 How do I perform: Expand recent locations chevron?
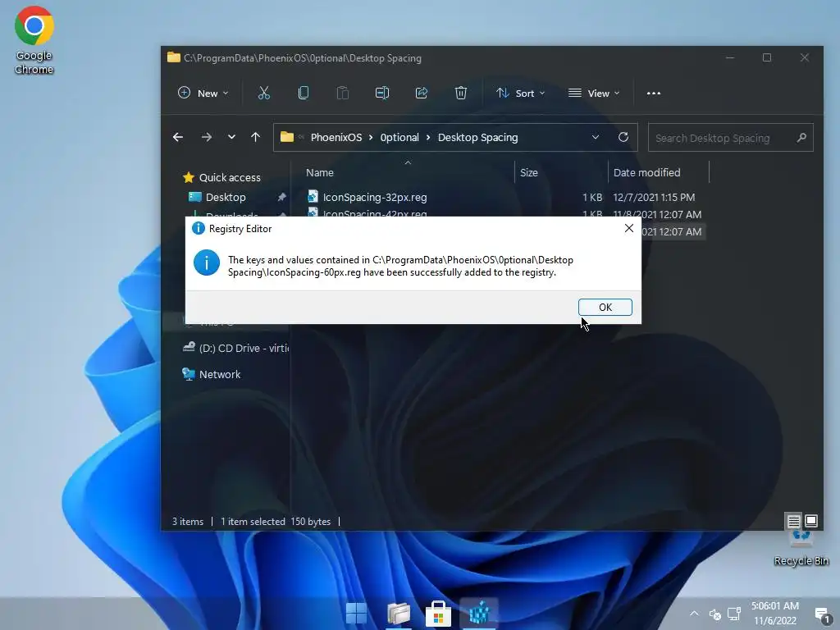point(231,137)
